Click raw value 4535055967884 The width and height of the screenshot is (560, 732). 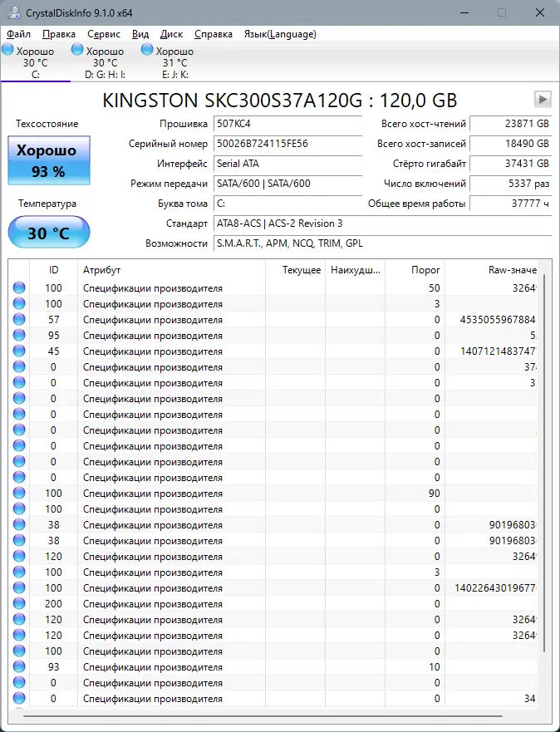498,320
